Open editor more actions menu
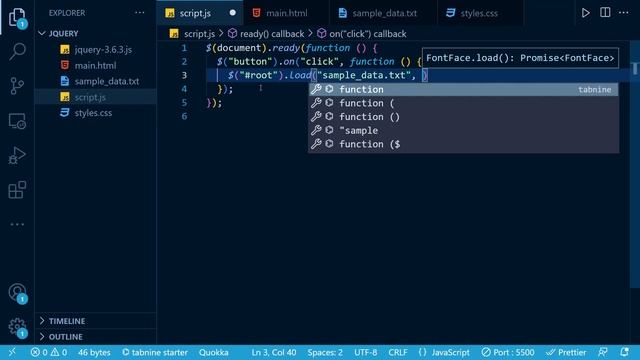The height and width of the screenshot is (360, 640). click(624, 13)
